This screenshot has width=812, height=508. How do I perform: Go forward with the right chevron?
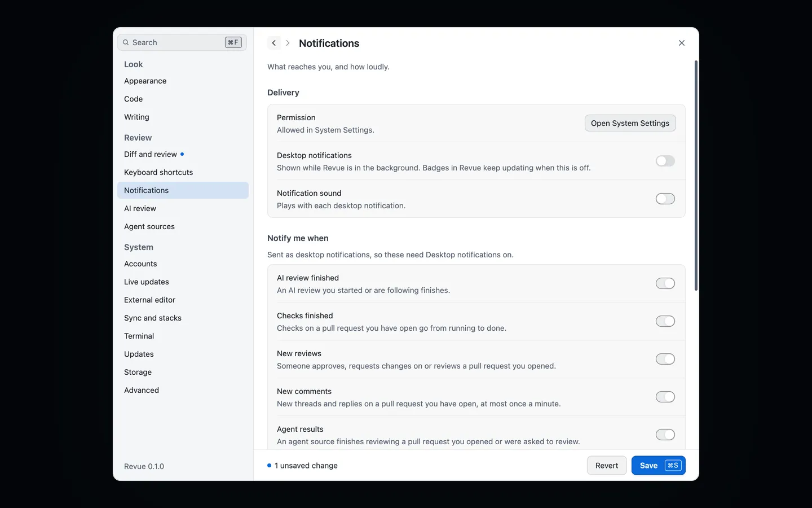click(288, 43)
